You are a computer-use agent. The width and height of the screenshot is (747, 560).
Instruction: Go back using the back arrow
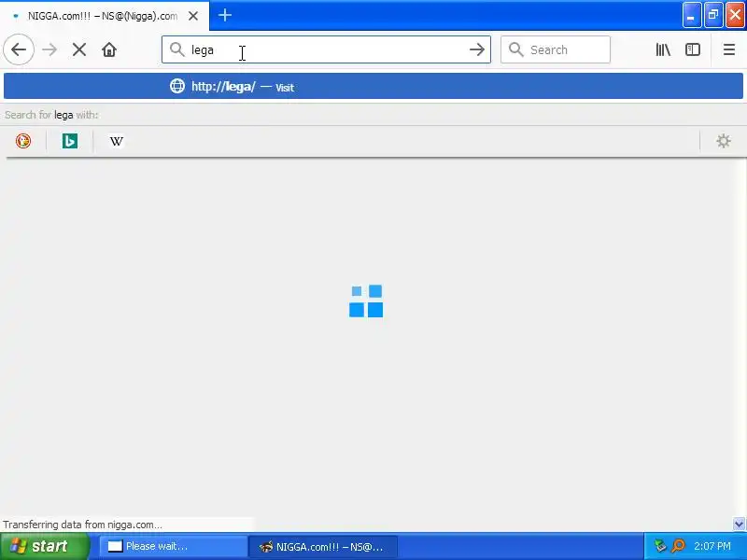[19, 49]
